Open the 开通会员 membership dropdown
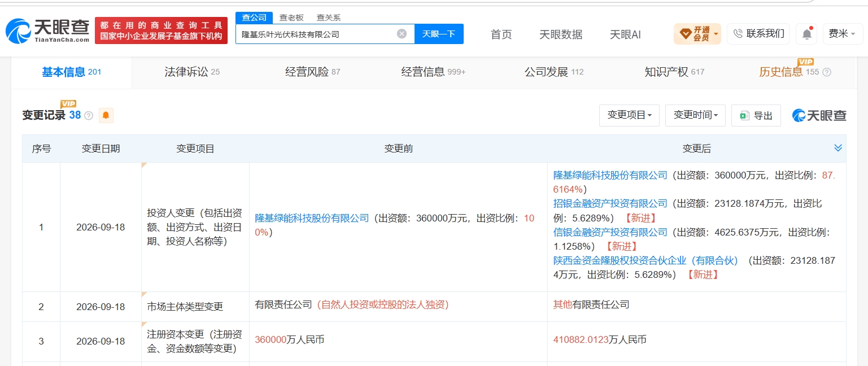Viewport: 868px width, 366px height. 697,34
